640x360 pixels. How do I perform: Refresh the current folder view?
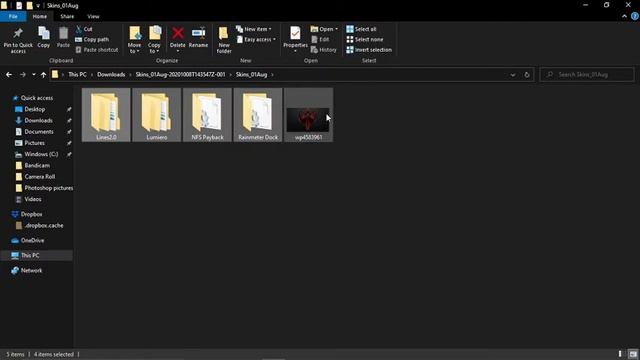click(527, 75)
